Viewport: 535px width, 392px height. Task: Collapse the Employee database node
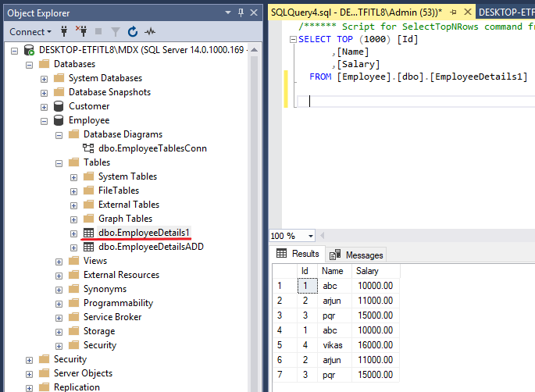(44, 122)
